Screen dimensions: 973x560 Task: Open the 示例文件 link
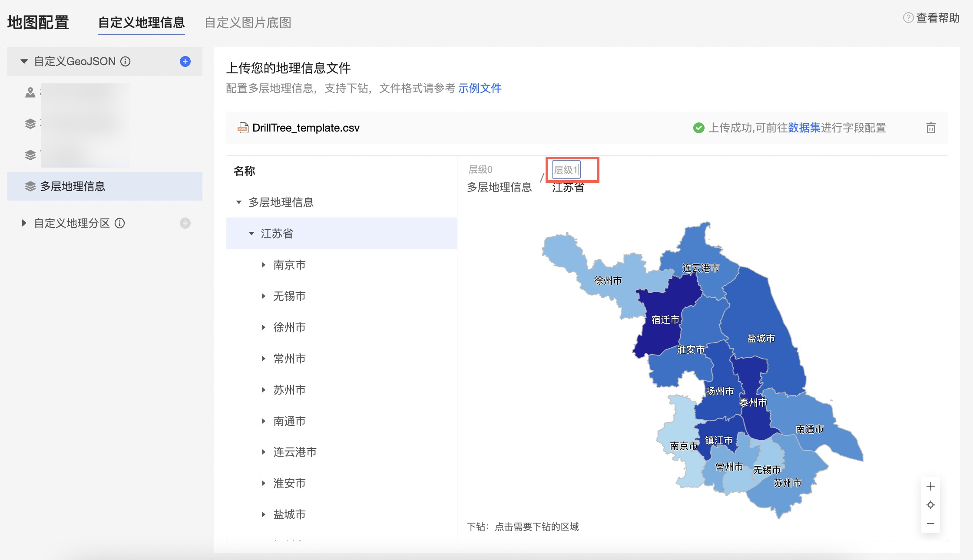(x=480, y=89)
